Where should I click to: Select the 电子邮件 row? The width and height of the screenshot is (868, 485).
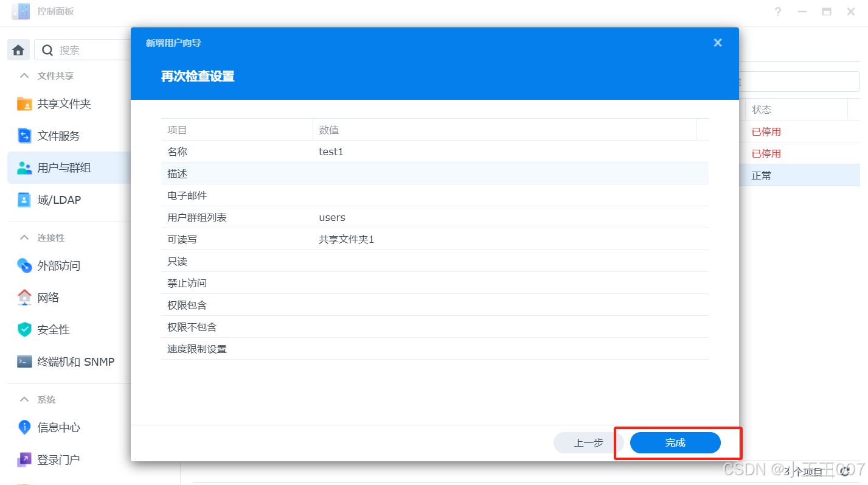(x=434, y=195)
